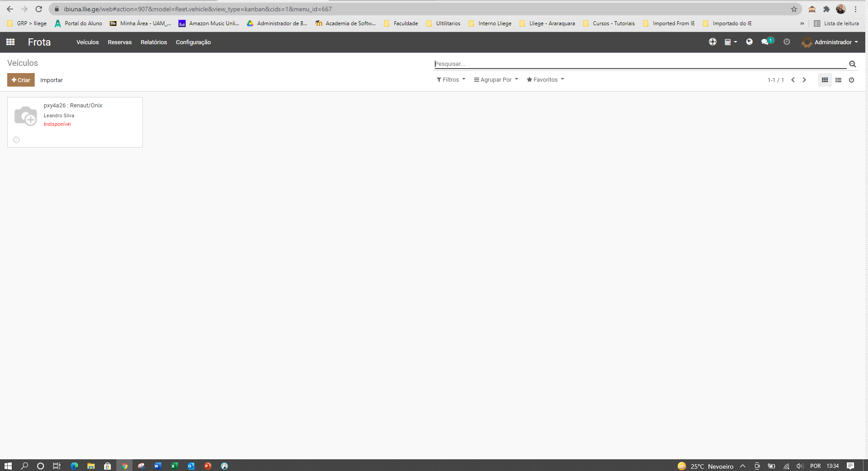The image size is (868, 471).
Task: Open the conversations chat icon
Action: 765,42
